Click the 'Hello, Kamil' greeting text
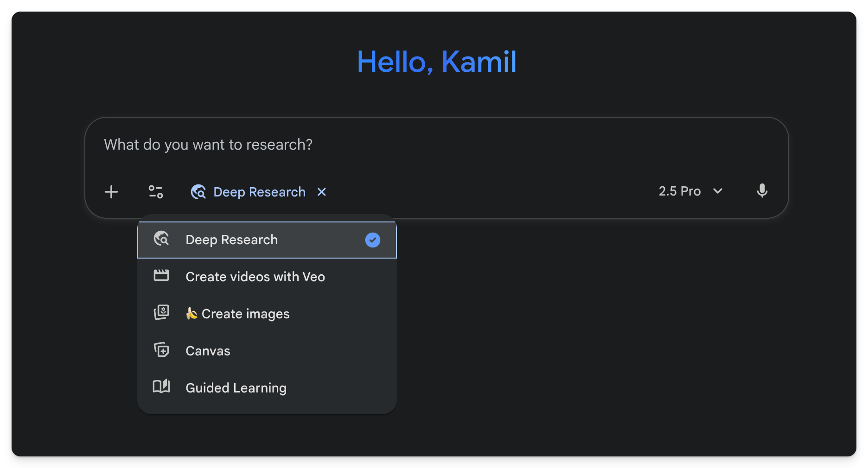Image resolution: width=868 pixels, height=468 pixels. click(x=436, y=62)
